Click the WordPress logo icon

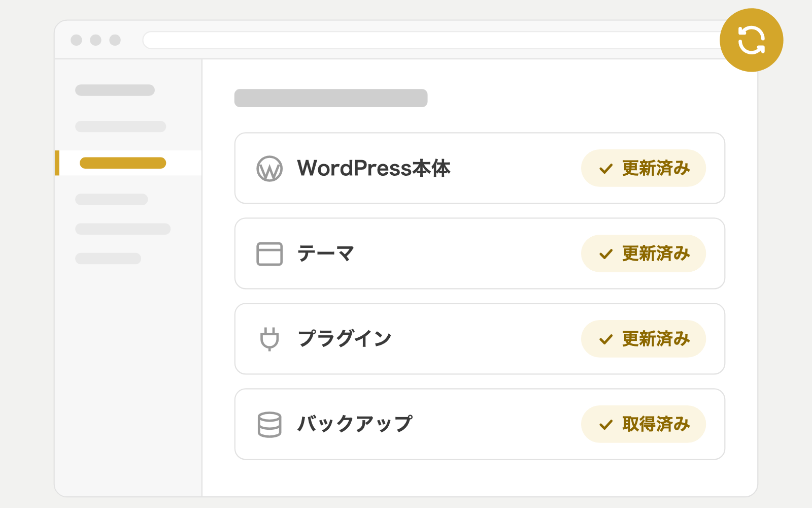[x=269, y=169]
